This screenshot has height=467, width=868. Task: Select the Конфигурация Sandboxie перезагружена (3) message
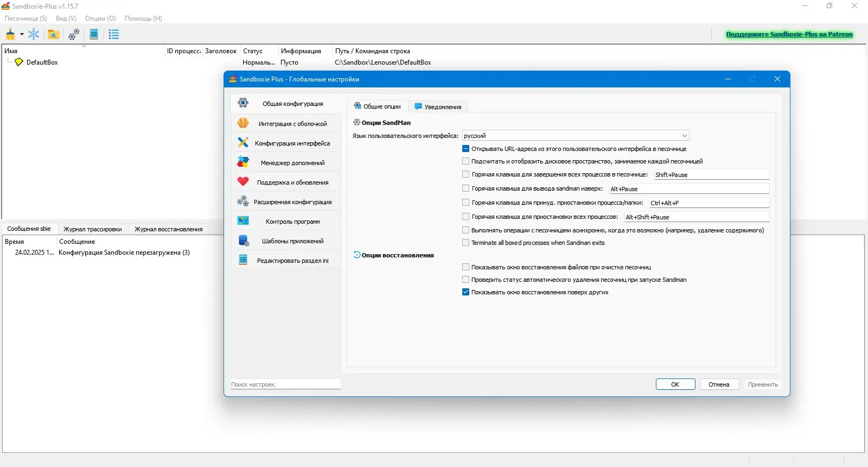pos(124,253)
